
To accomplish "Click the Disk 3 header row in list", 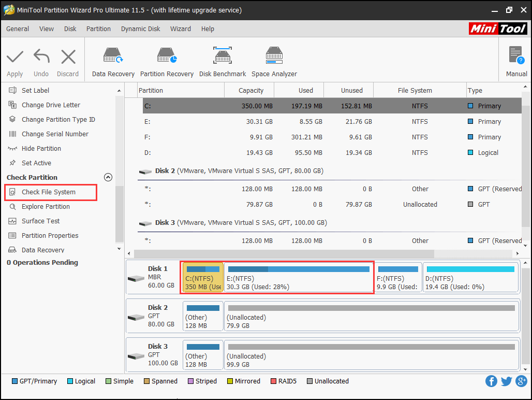I will [330, 223].
